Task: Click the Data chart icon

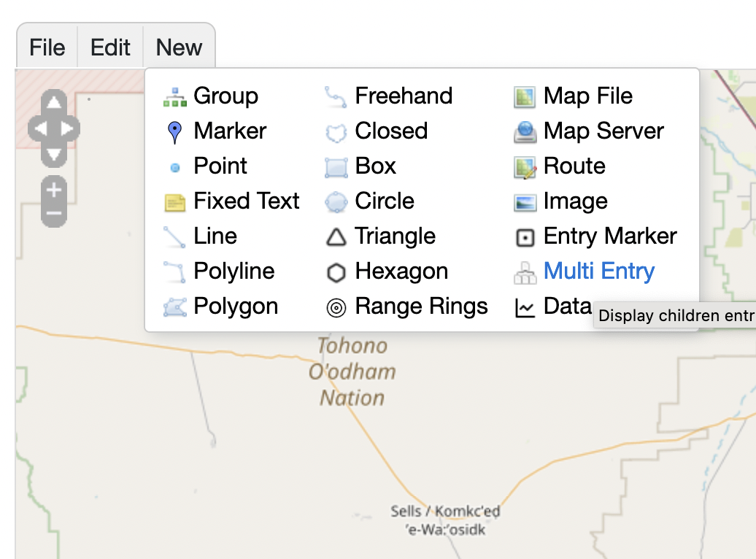Action: coord(525,308)
